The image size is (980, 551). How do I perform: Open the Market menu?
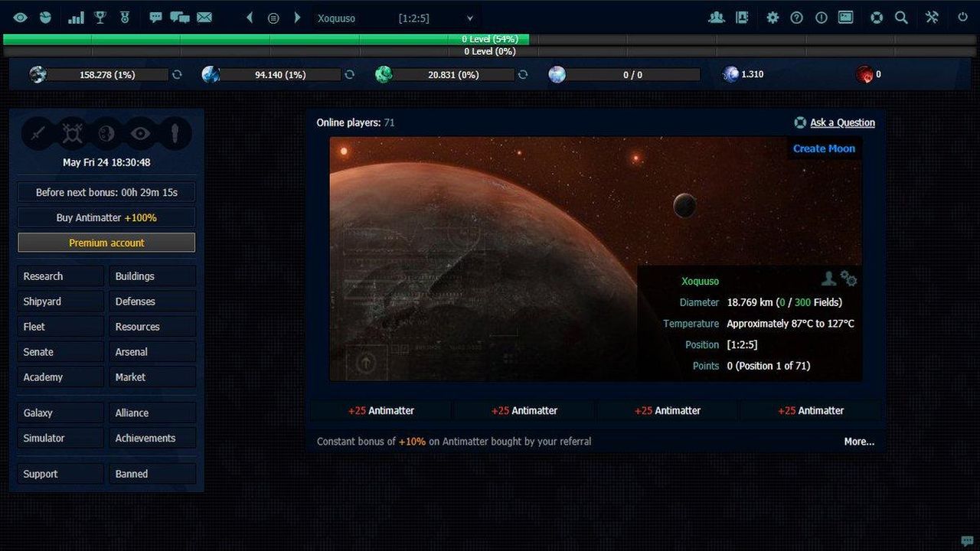152,377
